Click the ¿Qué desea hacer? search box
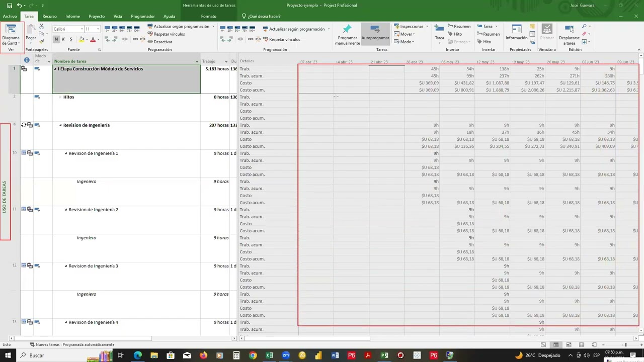The width and height of the screenshot is (644, 362). tap(264, 16)
